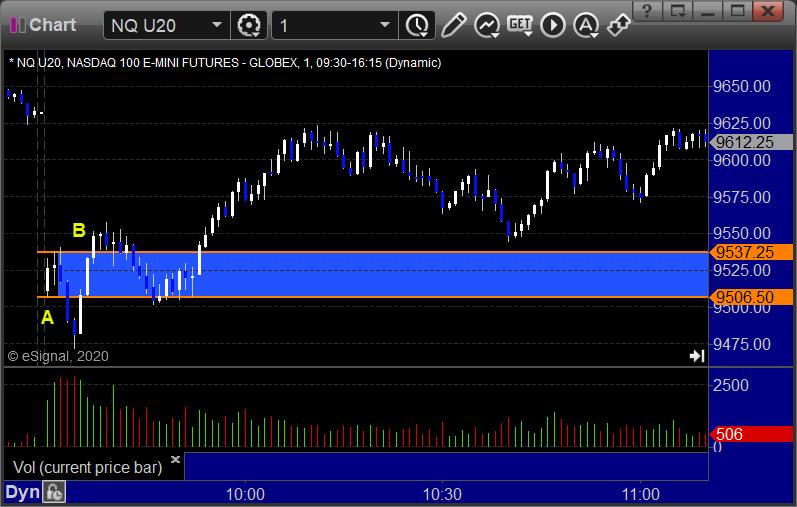Select the orange 9537.25 price marker

[x=751, y=252]
